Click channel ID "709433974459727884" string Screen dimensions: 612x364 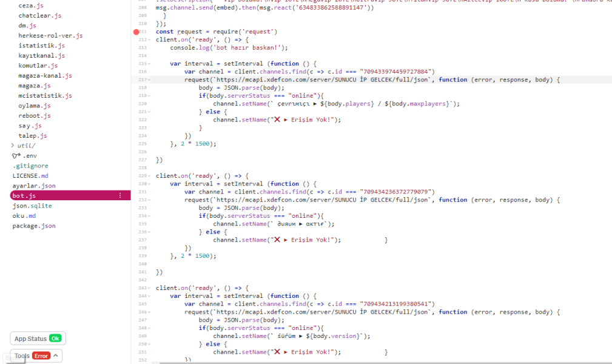(395, 72)
